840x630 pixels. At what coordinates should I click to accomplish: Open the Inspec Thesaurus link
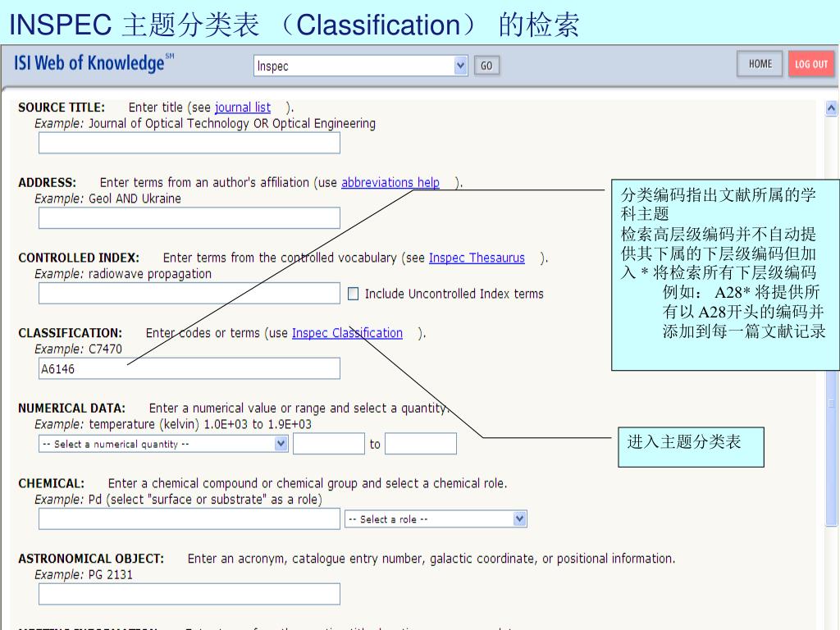pos(477,258)
